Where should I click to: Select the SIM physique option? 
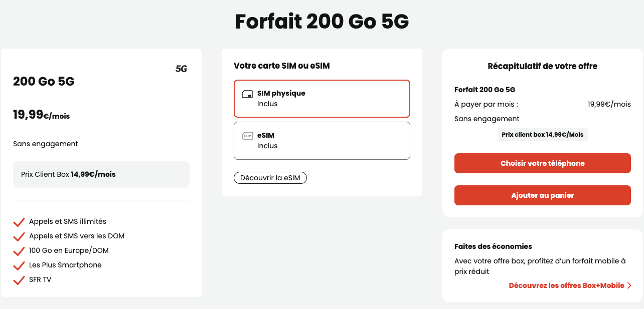[x=321, y=99]
